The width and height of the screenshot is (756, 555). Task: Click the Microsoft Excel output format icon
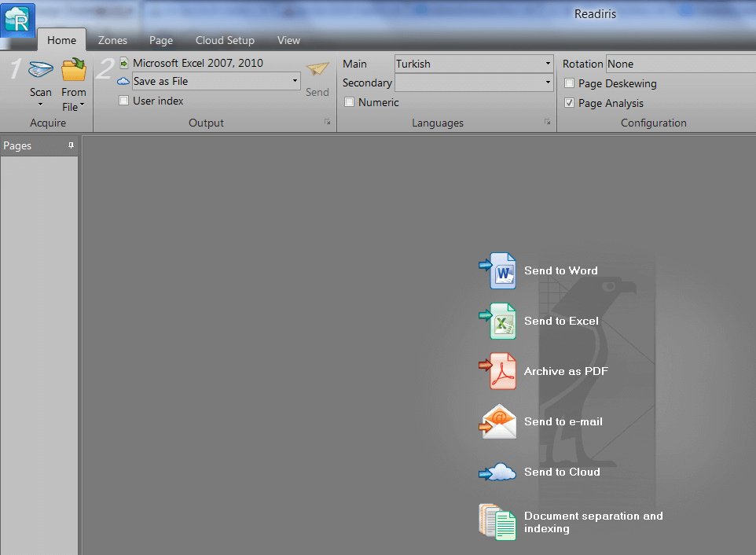124,63
